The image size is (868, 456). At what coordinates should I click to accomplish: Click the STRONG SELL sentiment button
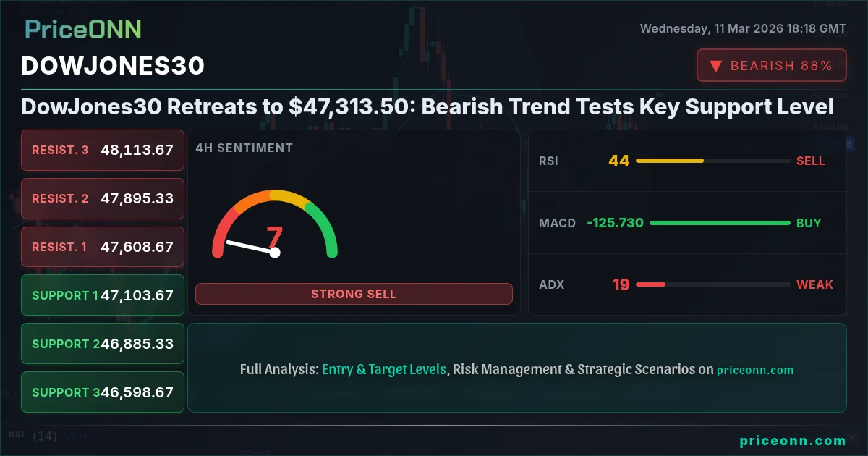pyautogui.click(x=354, y=294)
